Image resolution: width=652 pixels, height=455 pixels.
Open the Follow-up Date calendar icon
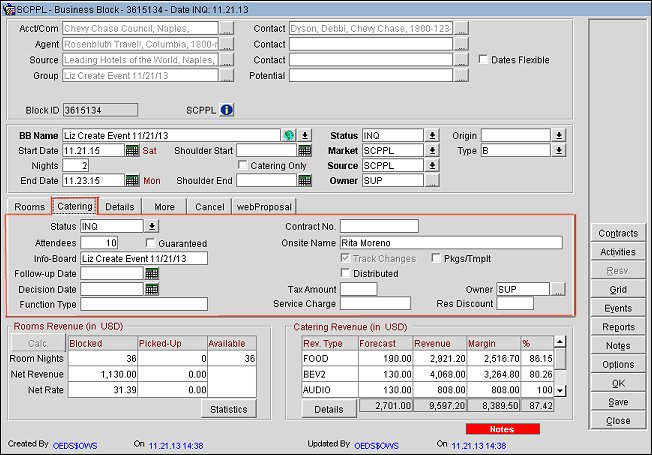(x=152, y=273)
